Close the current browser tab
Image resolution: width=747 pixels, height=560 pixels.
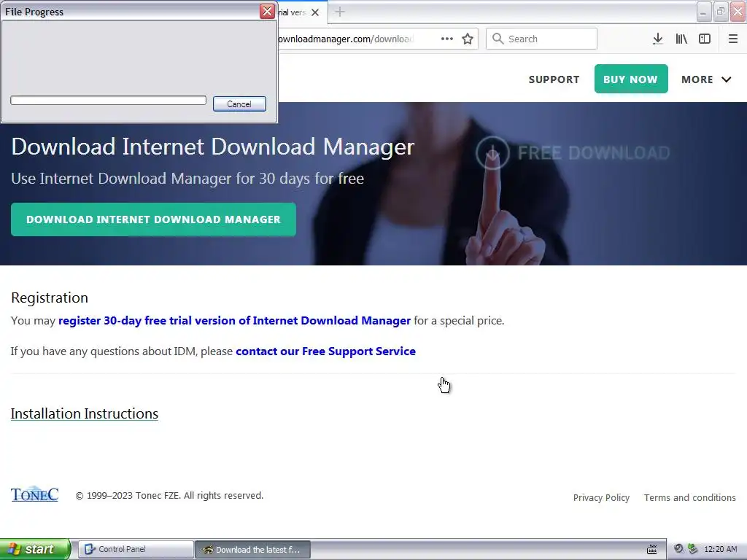[x=315, y=12]
